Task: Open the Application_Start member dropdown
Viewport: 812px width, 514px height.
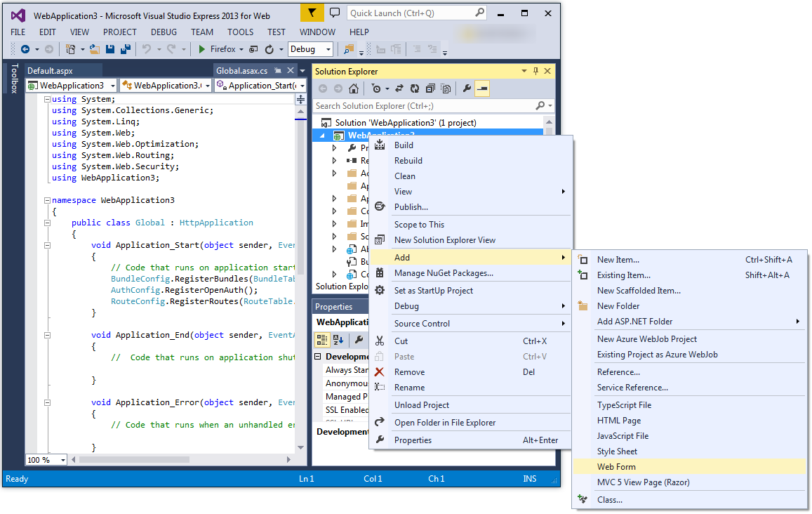Action: click(x=302, y=86)
